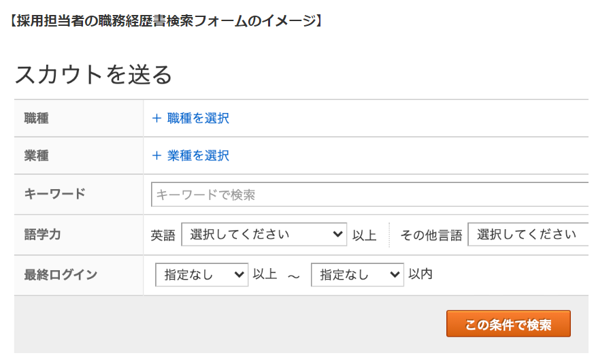The height and width of the screenshot is (364, 596).
Task: Open the 業種を選択 link text
Action: (x=198, y=156)
